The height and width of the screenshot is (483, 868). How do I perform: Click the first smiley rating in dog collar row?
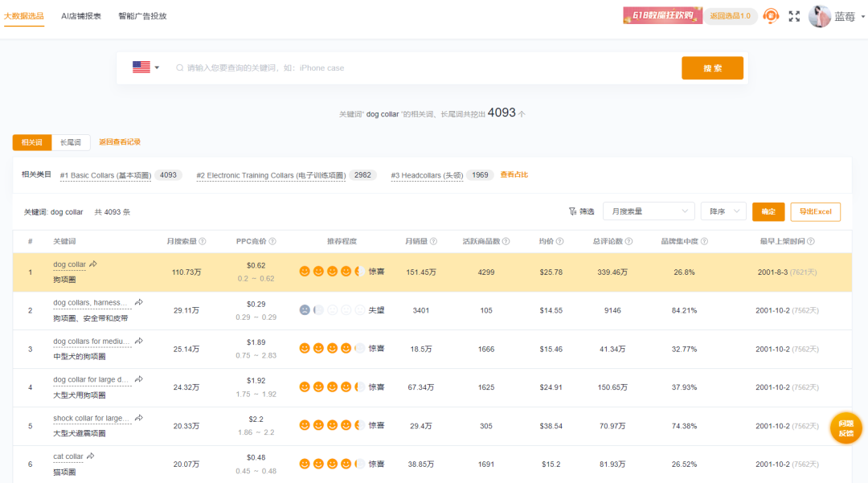pyautogui.click(x=305, y=271)
